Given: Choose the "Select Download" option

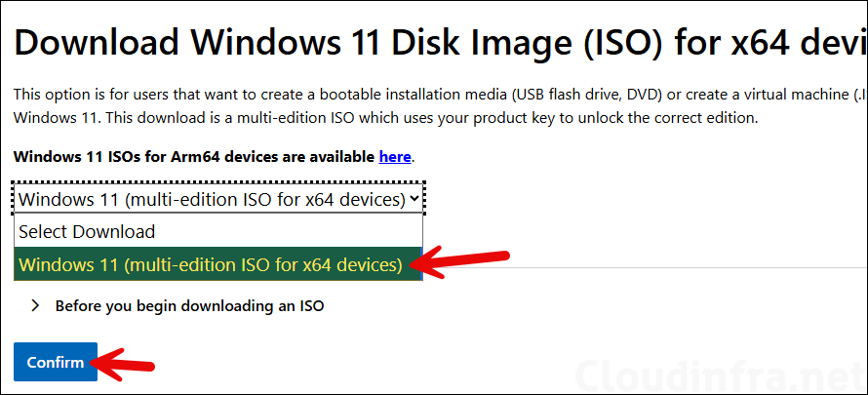Looking at the screenshot, I should pos(87,232).
